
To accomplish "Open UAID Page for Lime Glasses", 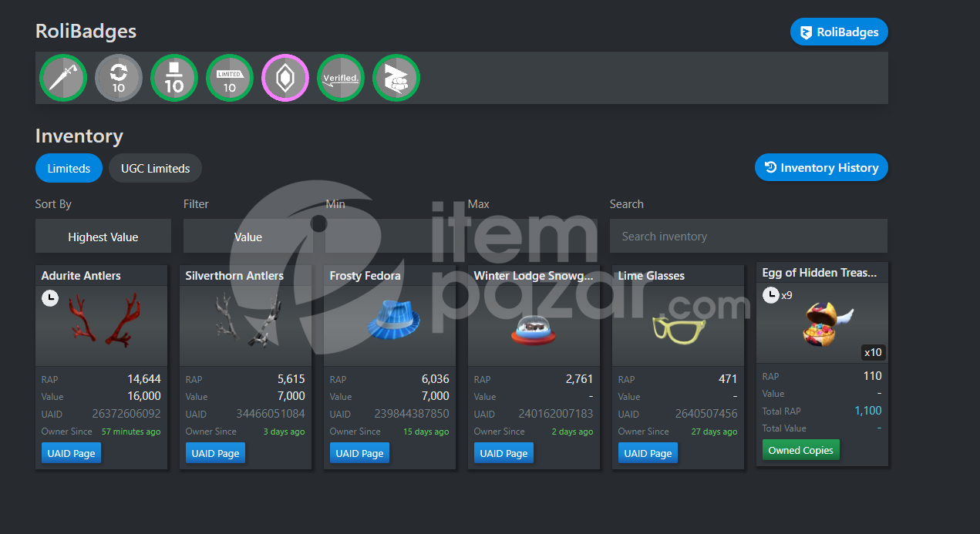I will 648,453.
